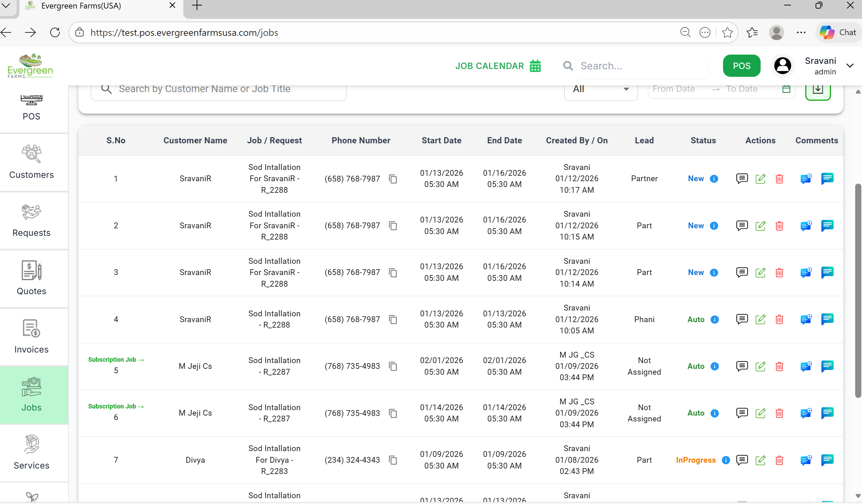Open message icon in row 6 actions

(x=741, y=413)
